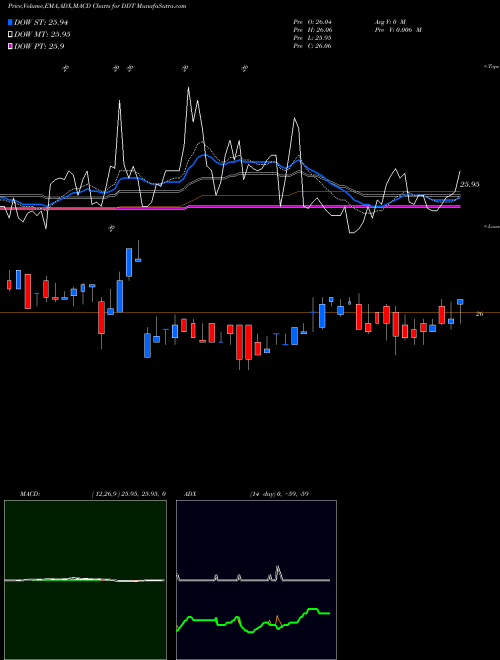Click the blue DOW ST legend swatch
Image resolution: width=500 pixels, height=660 pixels.
coord(10,22)
